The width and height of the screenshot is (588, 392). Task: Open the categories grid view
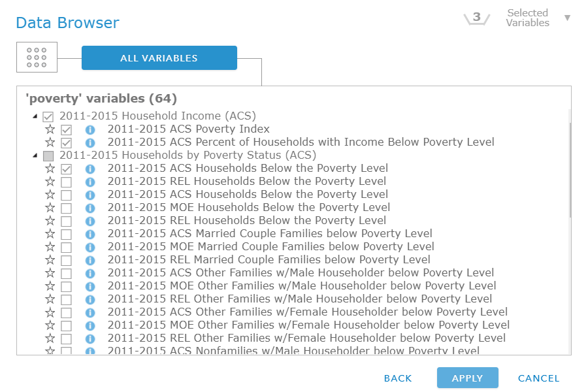(x=37, y=57)
